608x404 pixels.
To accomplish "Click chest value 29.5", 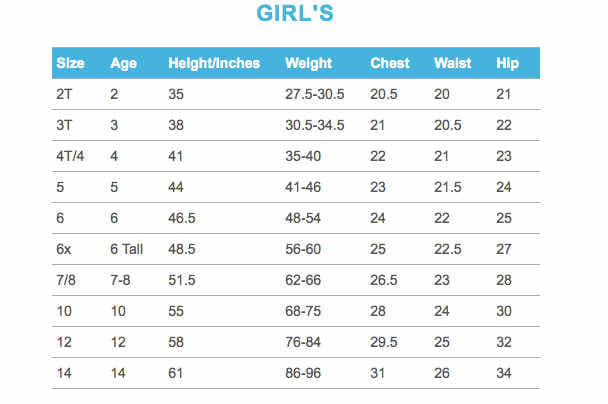I will [x=383, y=342].
